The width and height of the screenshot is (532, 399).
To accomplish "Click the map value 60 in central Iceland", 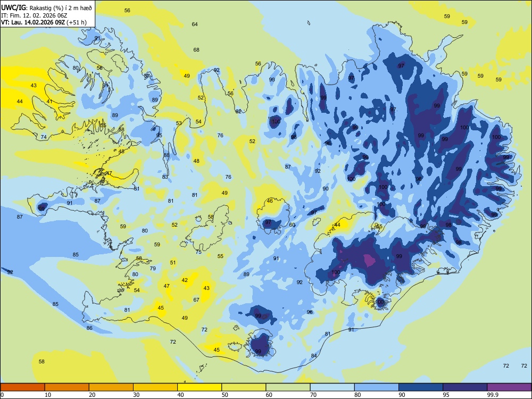I will [x=292, y=225].
